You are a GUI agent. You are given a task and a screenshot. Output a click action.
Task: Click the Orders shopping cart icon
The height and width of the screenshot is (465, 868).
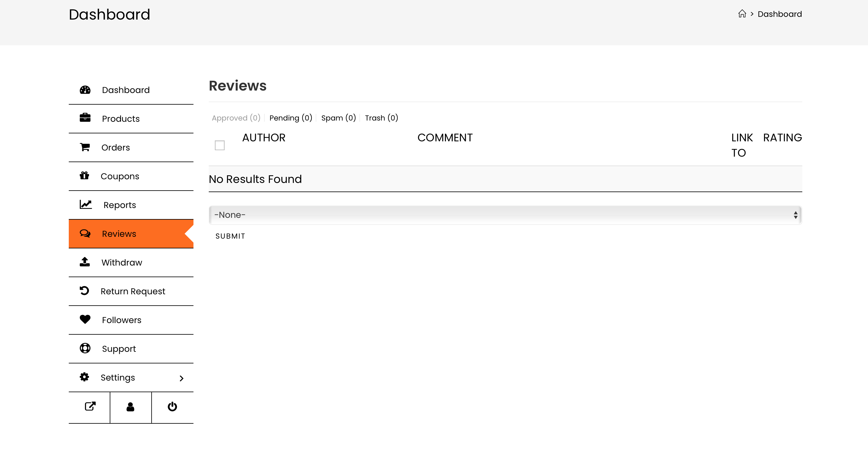(x=85, y=147)
